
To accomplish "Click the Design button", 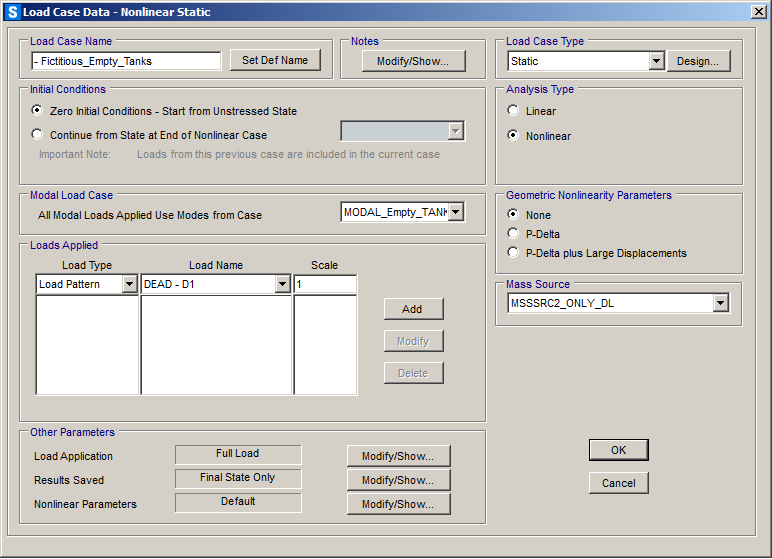I will pos(698,61).
